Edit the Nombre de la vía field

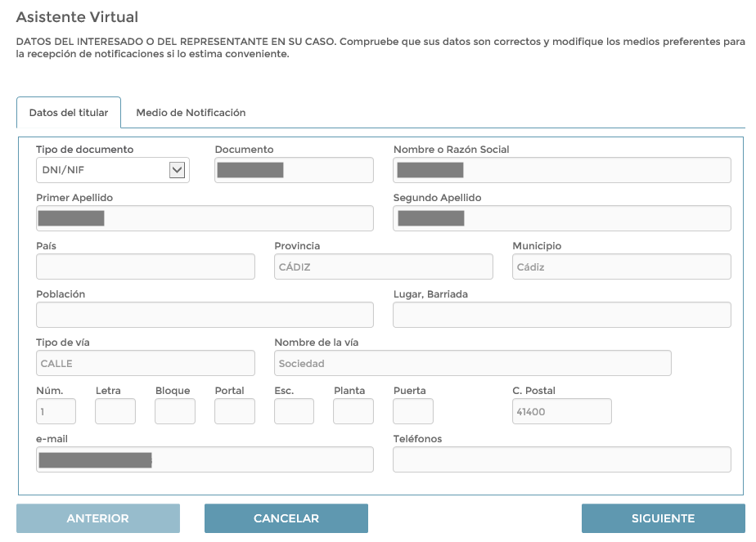pyautogui.click(x=472, y=363)
